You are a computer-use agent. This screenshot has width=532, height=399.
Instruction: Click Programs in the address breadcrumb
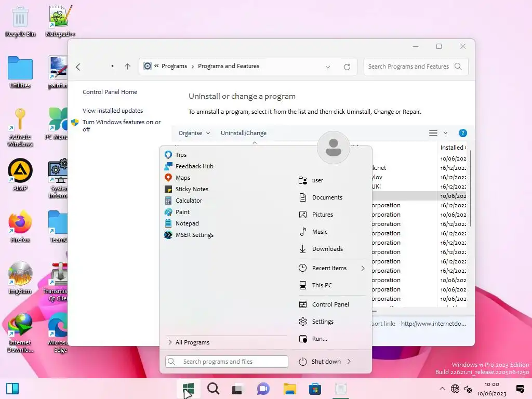pos(174,66)
